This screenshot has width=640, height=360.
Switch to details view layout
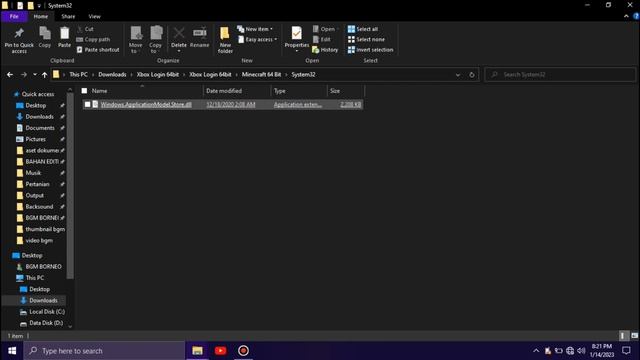click(x=623, y=336)
